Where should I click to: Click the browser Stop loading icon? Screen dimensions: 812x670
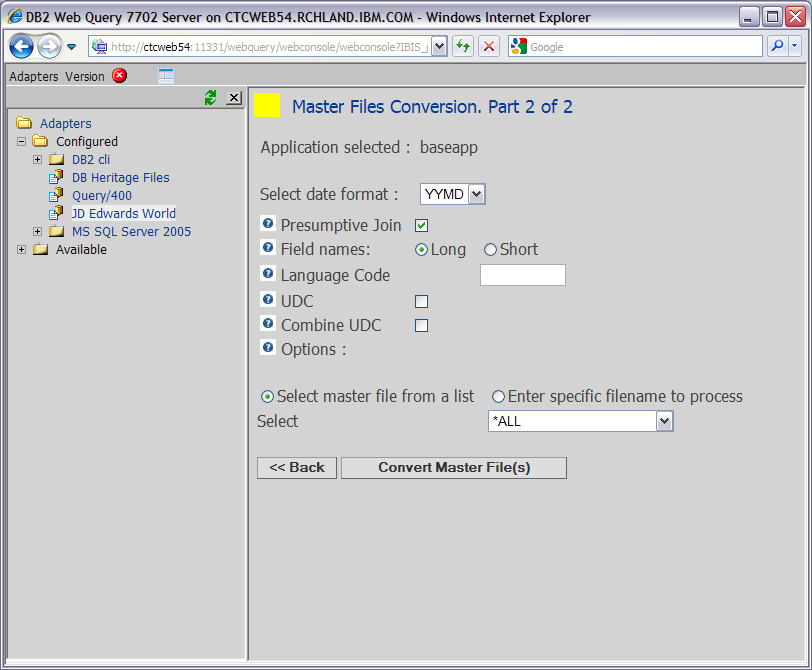[488, 47]
